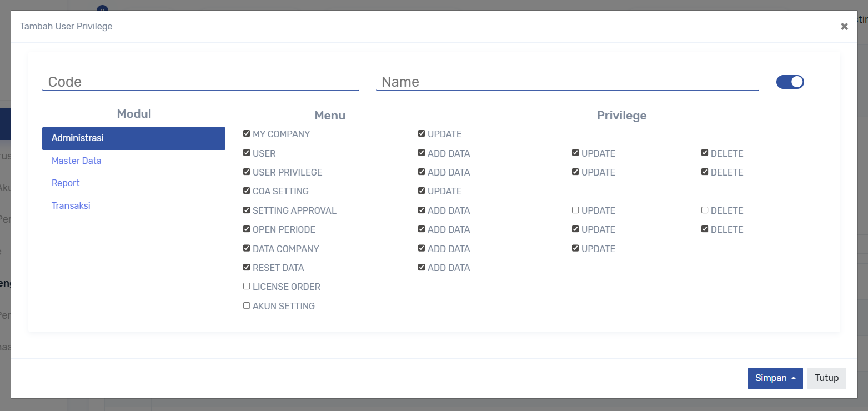
Task: Open the Simpan dropdown button
Action: pos(775,378)
